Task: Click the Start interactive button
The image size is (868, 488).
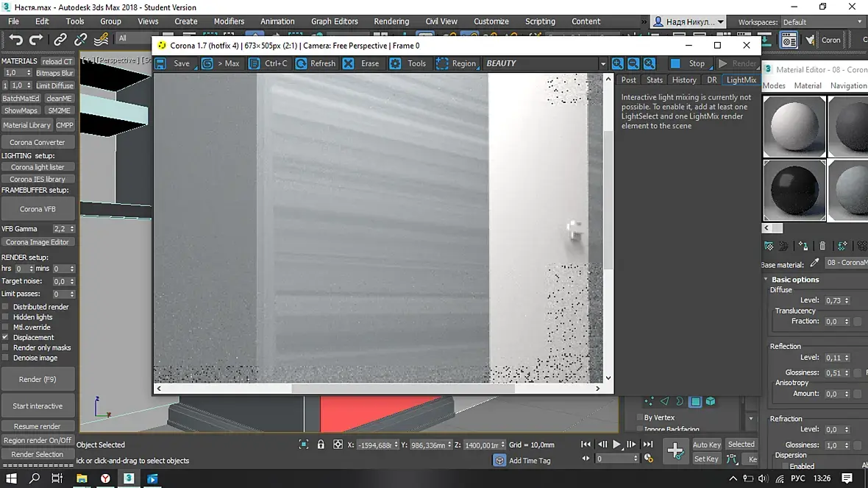Action: coord(38,406)
